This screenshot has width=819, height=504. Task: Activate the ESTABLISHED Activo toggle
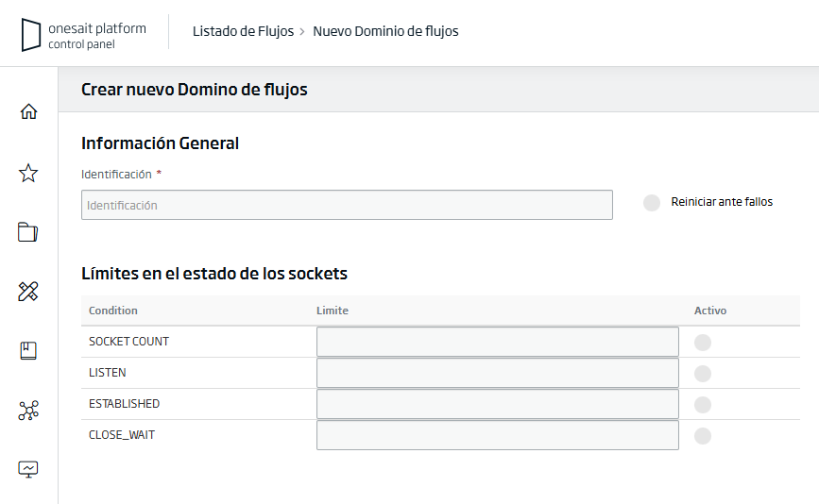coord(703,405)
